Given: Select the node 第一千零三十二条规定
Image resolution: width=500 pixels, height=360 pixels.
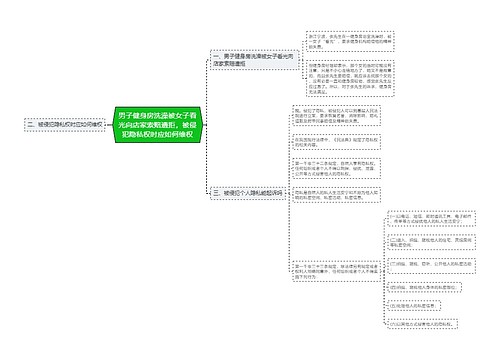Looking at the screenshot, I should pyautogui.click(x=336, y=169).
